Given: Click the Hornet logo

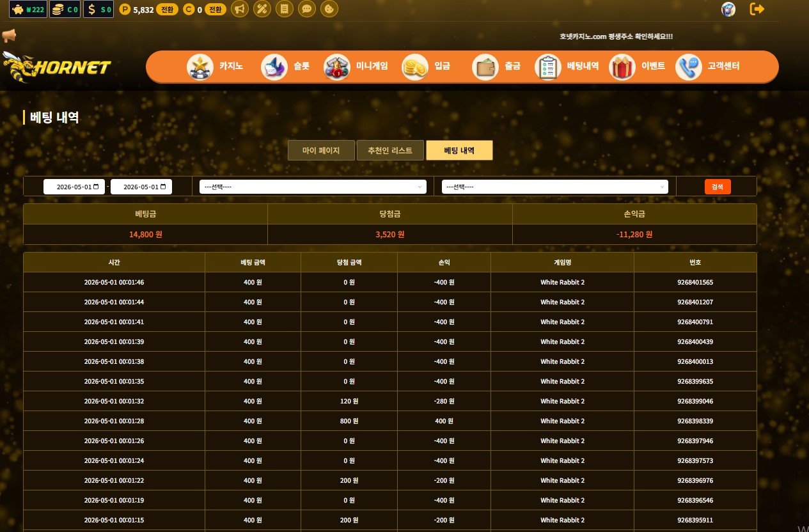Looking at the screenshot, I should pos(57,67).
